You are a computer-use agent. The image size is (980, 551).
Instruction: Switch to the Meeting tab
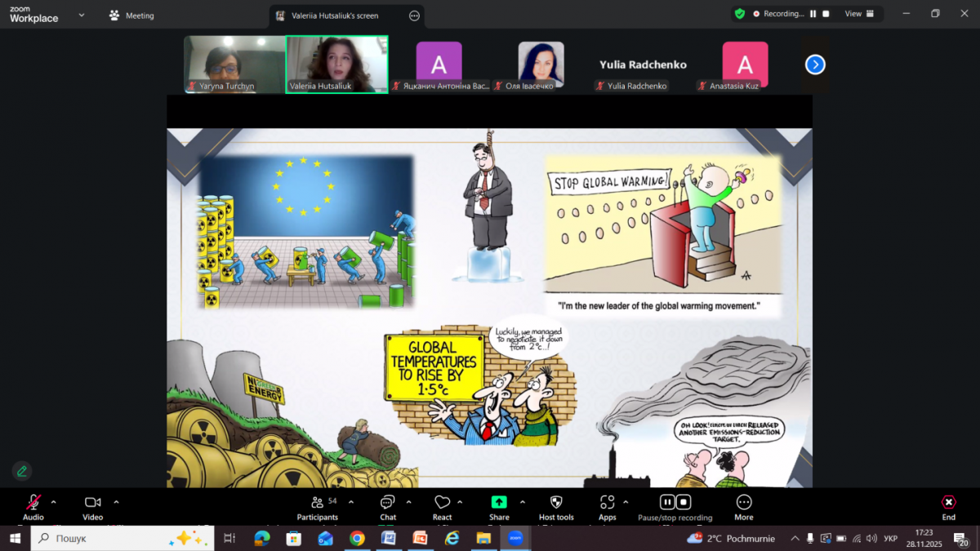click(131, 16)
